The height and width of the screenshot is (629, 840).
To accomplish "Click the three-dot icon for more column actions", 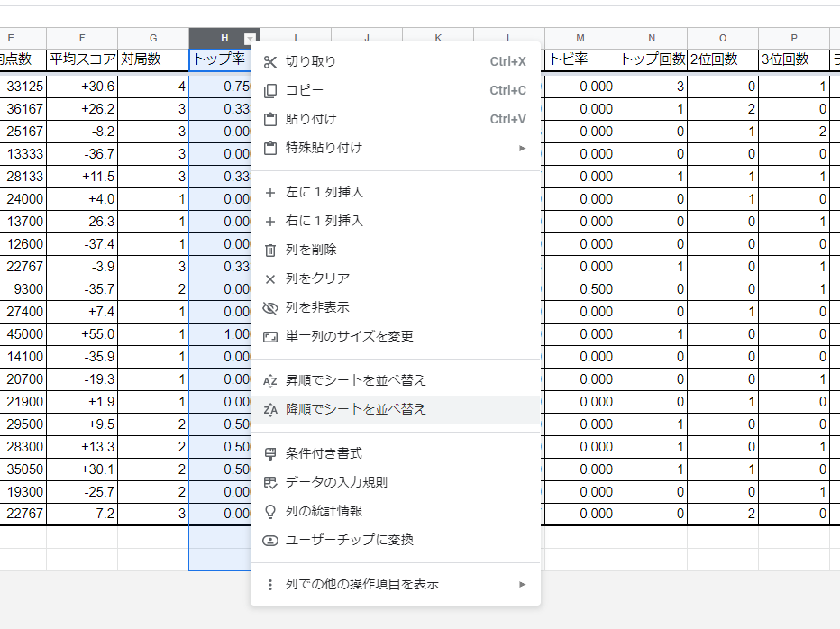I will (x=270, y=585).
